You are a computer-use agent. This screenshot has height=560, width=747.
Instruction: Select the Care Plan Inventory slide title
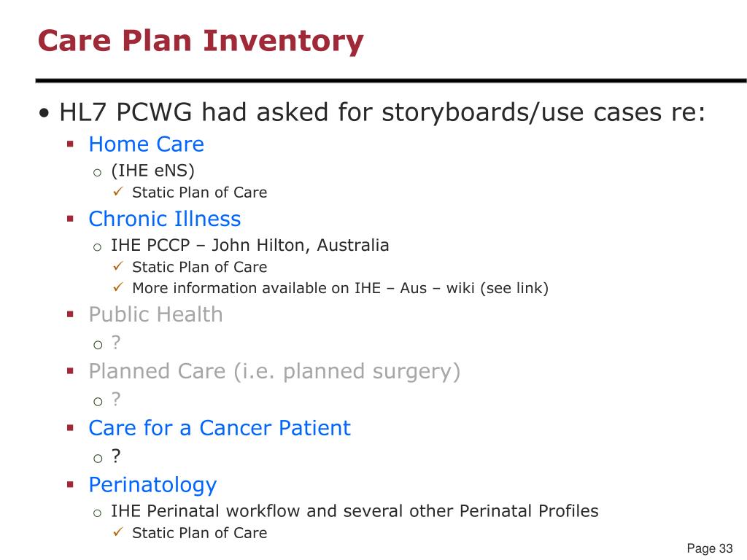(x=201, y=42)
